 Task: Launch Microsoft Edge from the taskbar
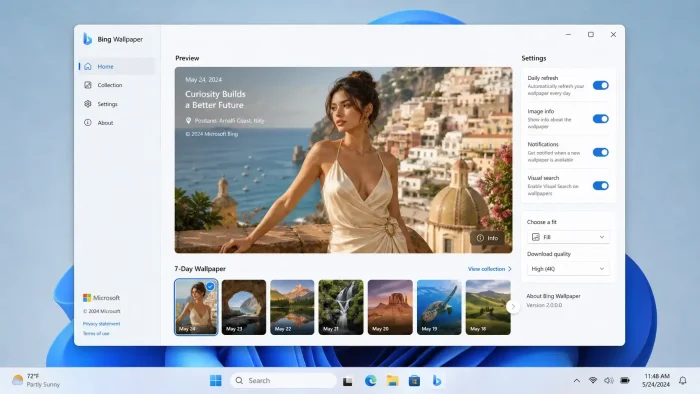point(370,381)
